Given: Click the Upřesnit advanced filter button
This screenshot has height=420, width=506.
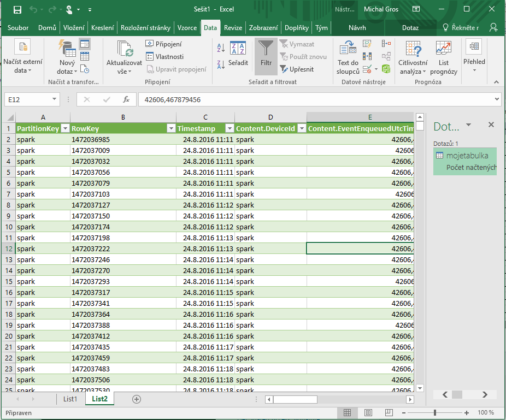Looking at the screenshot, I should click(x=297, y=69).
